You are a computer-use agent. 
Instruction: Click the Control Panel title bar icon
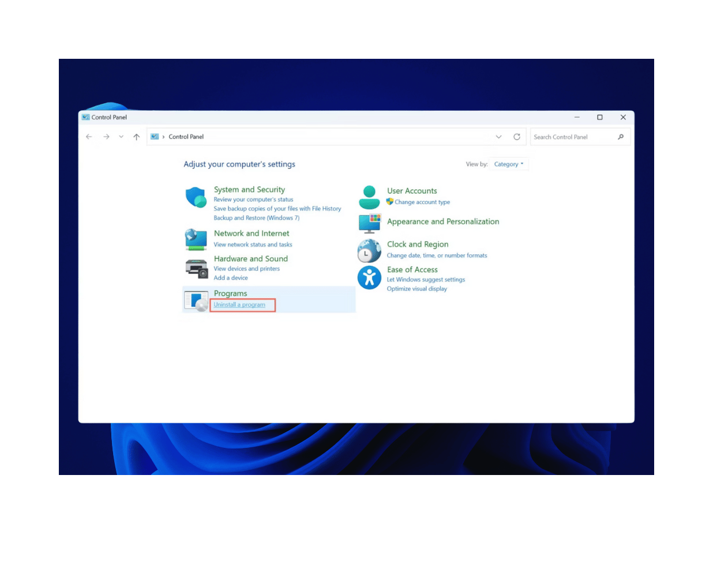tap(86, 117)
